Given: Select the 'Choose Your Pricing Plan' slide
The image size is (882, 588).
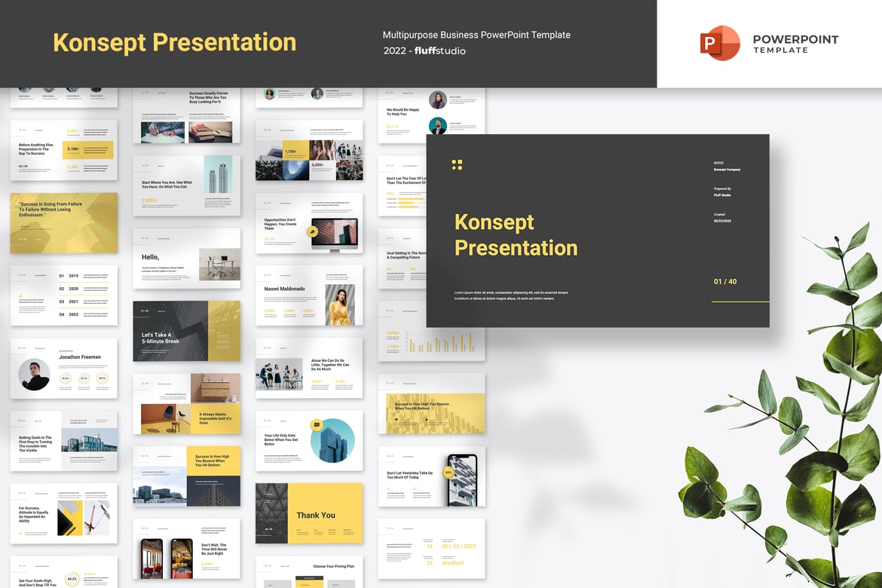Looking at the screenshot, I should click(x=309, y=572).
